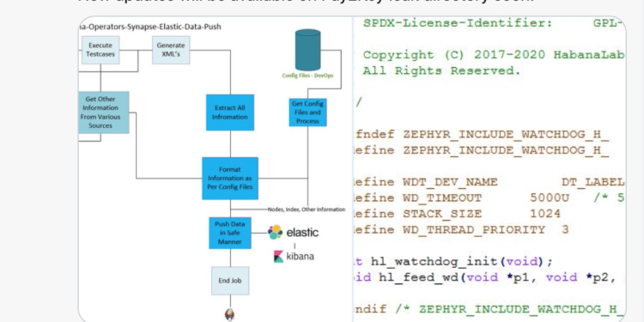Click Get Other Information From Various Sources box

click(x=104, y=112)
